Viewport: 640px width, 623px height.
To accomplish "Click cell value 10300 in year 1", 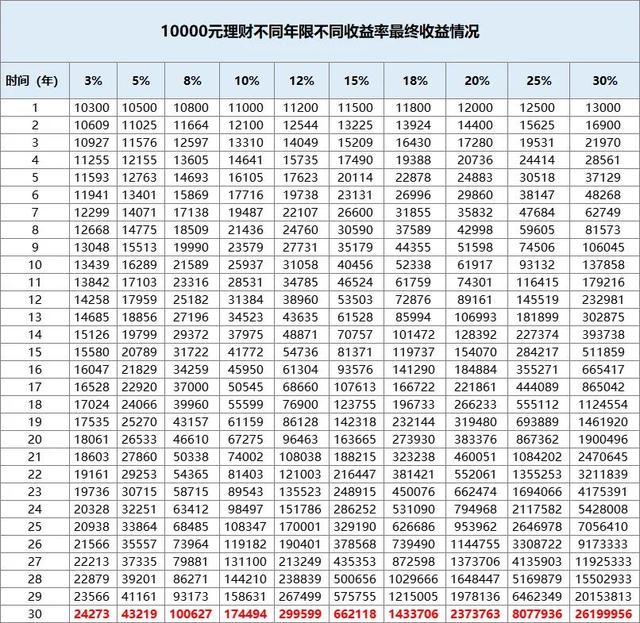I will tap(92, 108).
